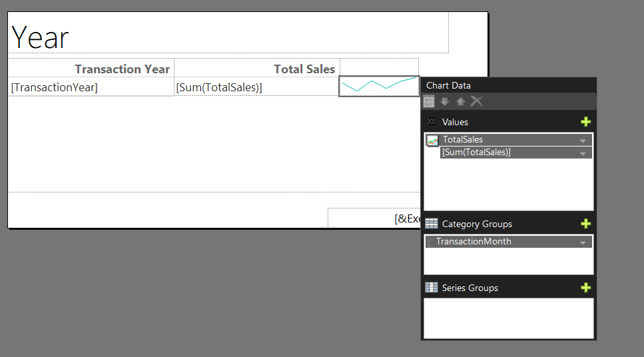Click the [Sum(TotalSales)] table cell

pos(256,87)
